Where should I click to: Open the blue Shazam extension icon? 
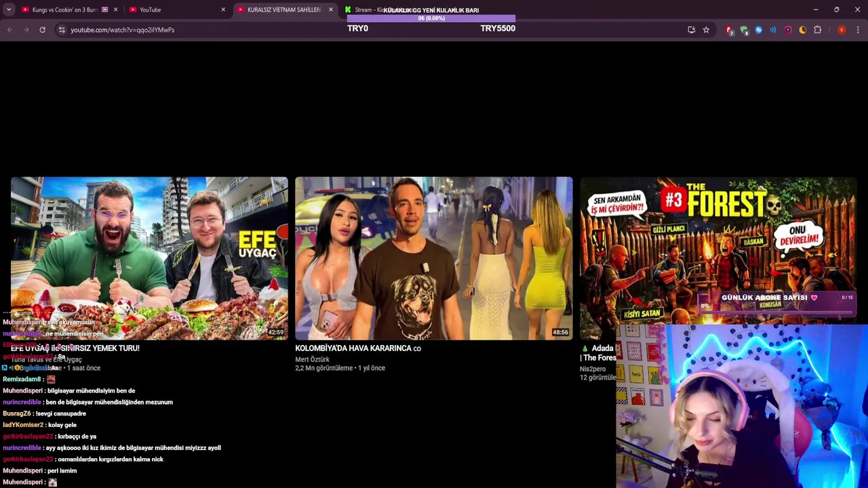758,30
